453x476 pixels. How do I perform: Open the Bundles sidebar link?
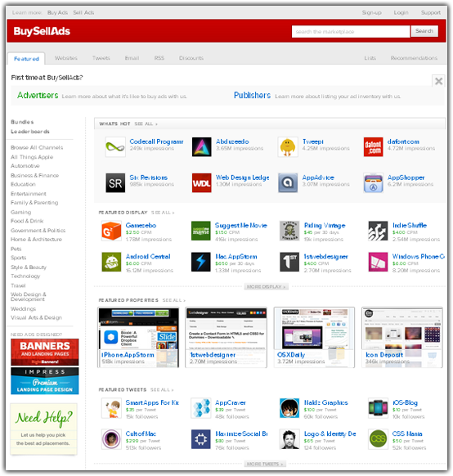click(x=22, y=122)
